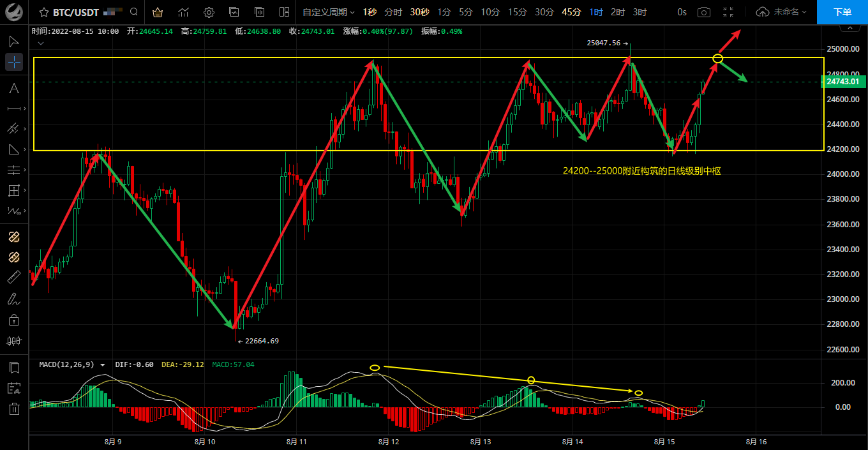Toggle fullscreen collapse arrows icon

click(x=728, y=12)
